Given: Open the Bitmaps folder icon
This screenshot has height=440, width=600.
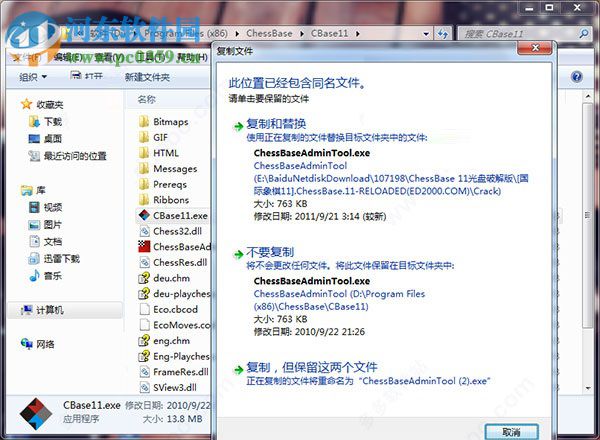Looking at the screenshot, I should (144, 122).
